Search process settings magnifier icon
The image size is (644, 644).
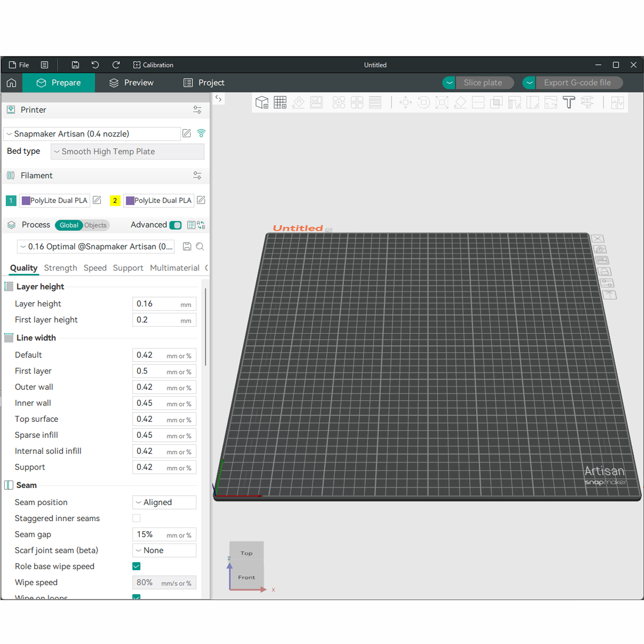200,246
